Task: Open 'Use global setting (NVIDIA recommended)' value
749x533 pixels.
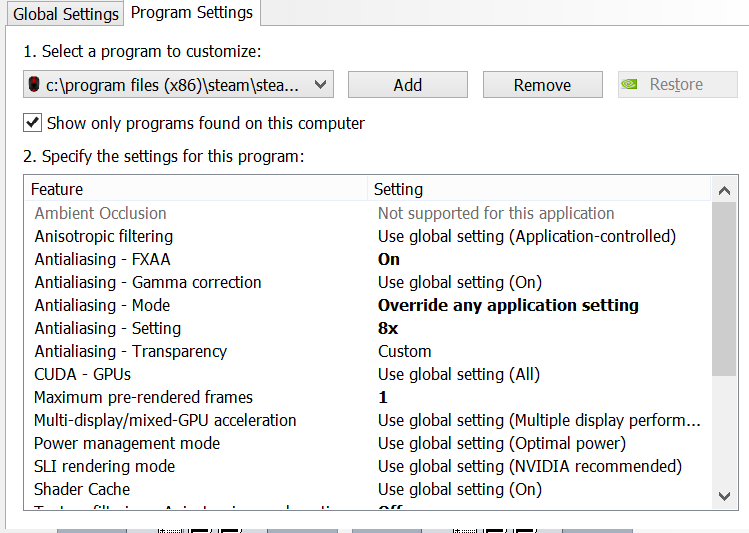Action: [x=530, y=466]
